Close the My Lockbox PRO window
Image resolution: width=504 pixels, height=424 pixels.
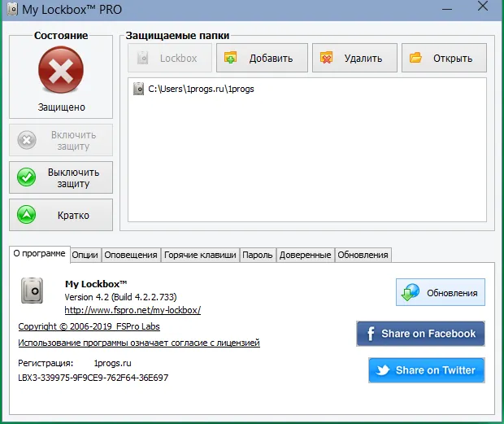(x=483, y=6)
